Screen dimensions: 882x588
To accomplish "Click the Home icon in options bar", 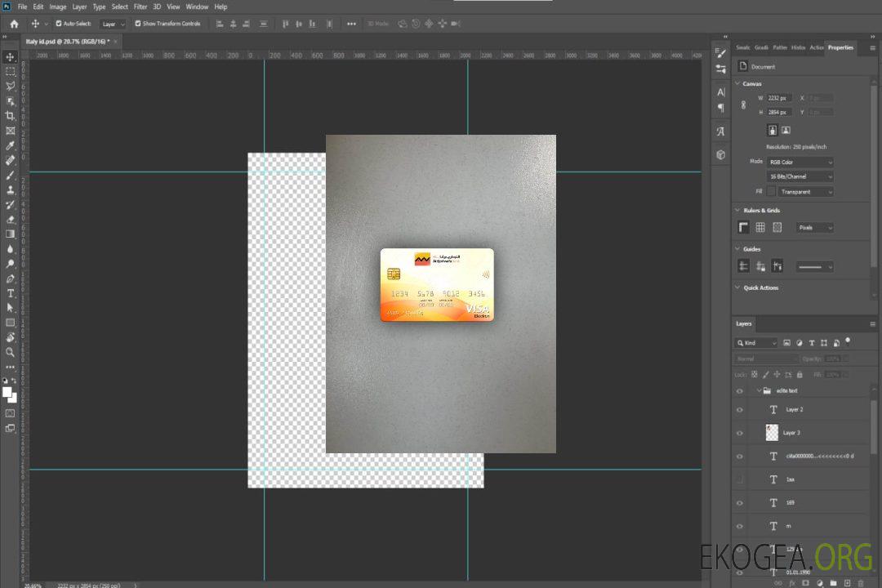I will pos(14,24).
